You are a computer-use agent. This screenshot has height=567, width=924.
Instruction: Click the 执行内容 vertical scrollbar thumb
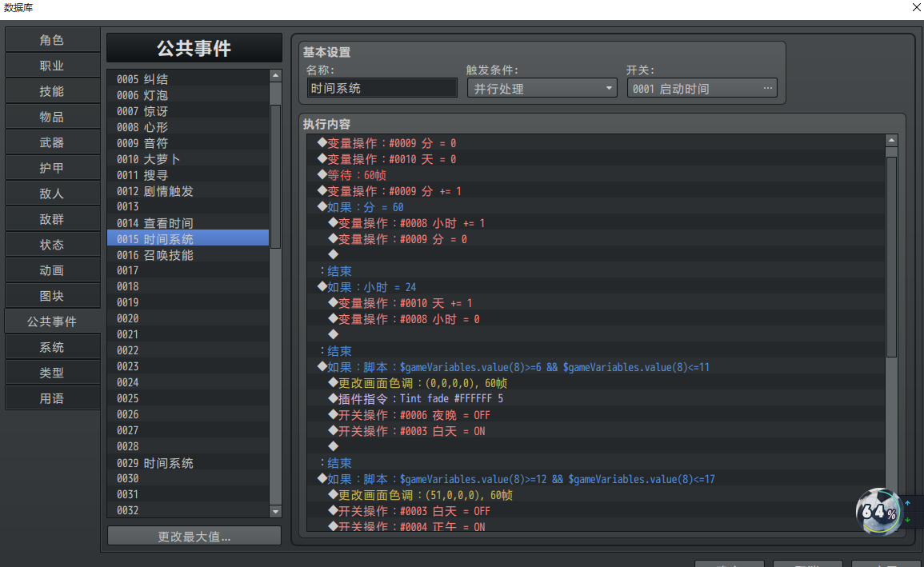coord(891,258)
